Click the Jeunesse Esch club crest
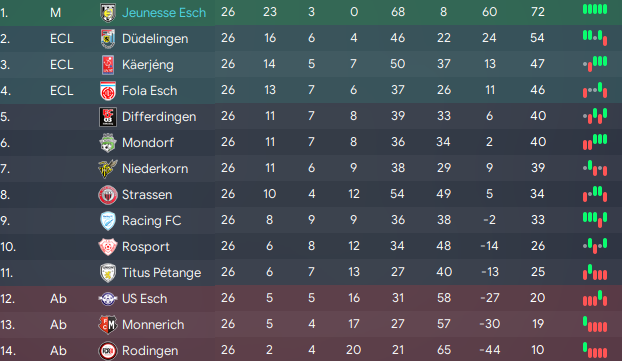The height and width of the screenshot is (361, 622). pos(108,13)
